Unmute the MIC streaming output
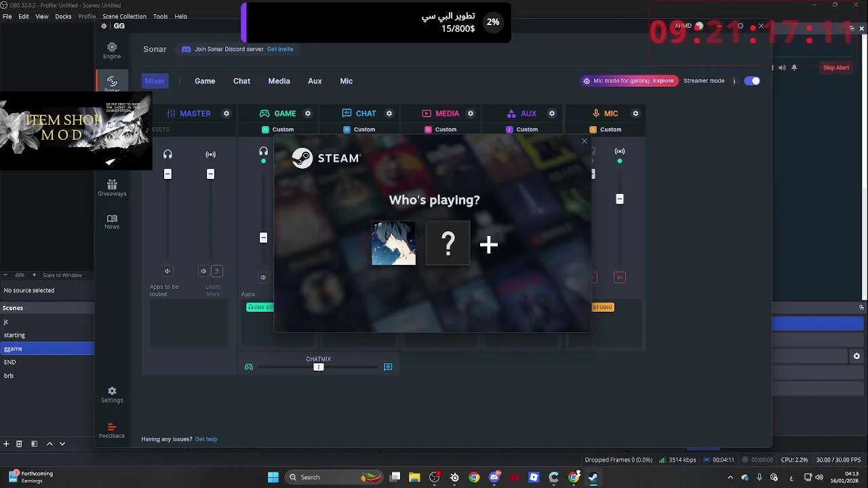Image resolution: width=868 pixels, height=488 pixels. pyautogui.click(x=619, y=277)
